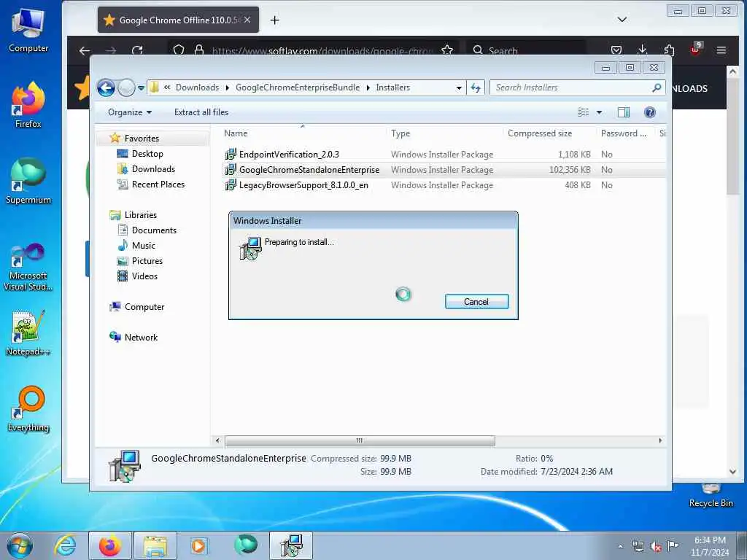Screen dimensions: 747x560
Task: Click Extract all files
Action: tap(201, 112)
